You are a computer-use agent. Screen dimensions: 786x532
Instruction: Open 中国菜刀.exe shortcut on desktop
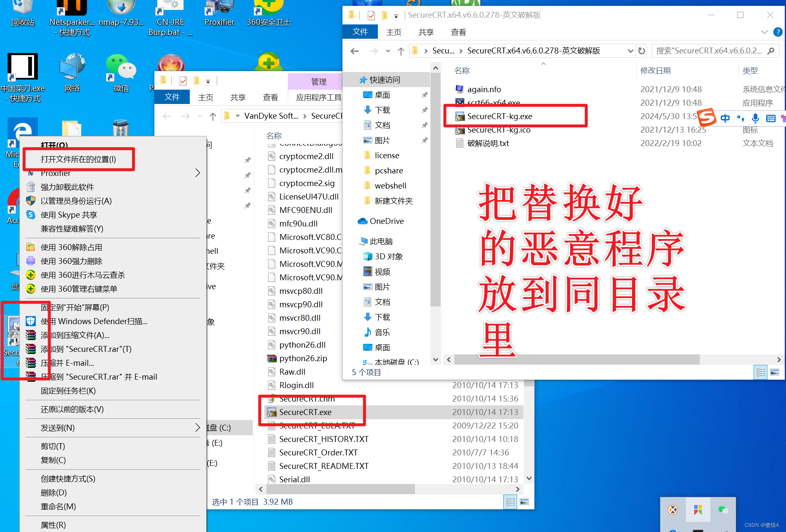tap(23, 78)
